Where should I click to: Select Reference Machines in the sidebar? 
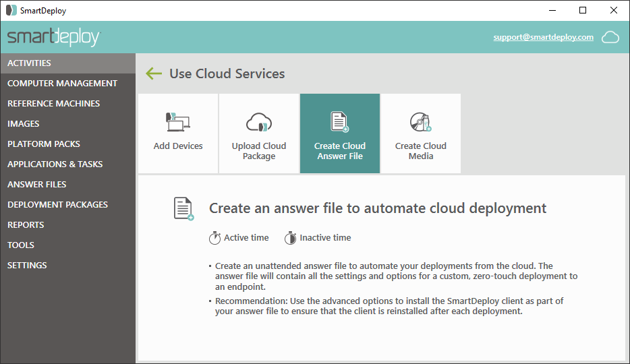68,104
